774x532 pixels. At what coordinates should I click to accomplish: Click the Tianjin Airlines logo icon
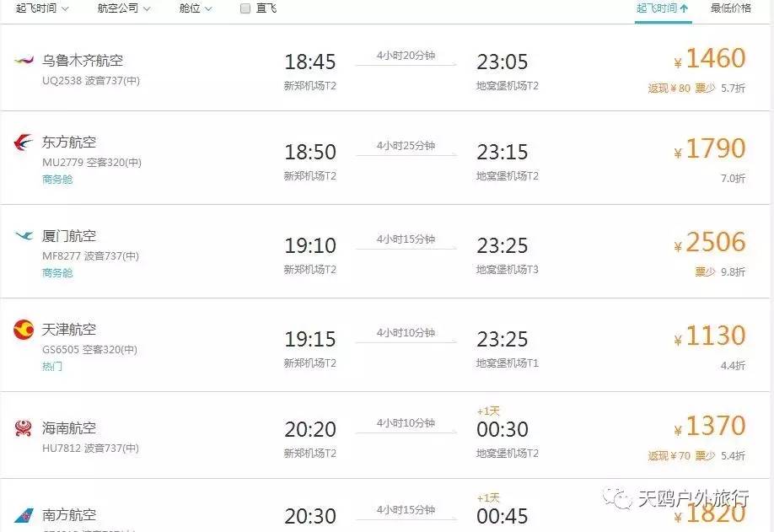(x=24, y=330)
